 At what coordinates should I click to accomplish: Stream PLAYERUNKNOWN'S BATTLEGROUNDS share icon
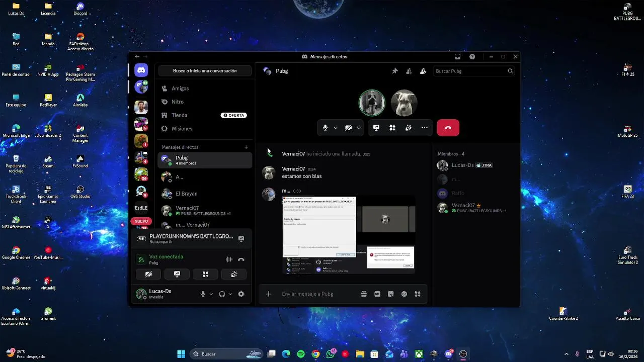coord(241,239)
